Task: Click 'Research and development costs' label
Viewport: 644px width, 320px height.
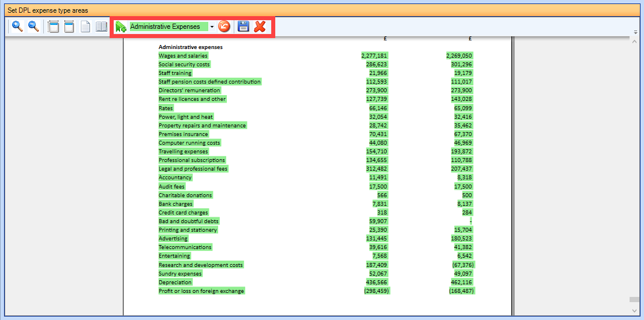Action: point(201,265)
